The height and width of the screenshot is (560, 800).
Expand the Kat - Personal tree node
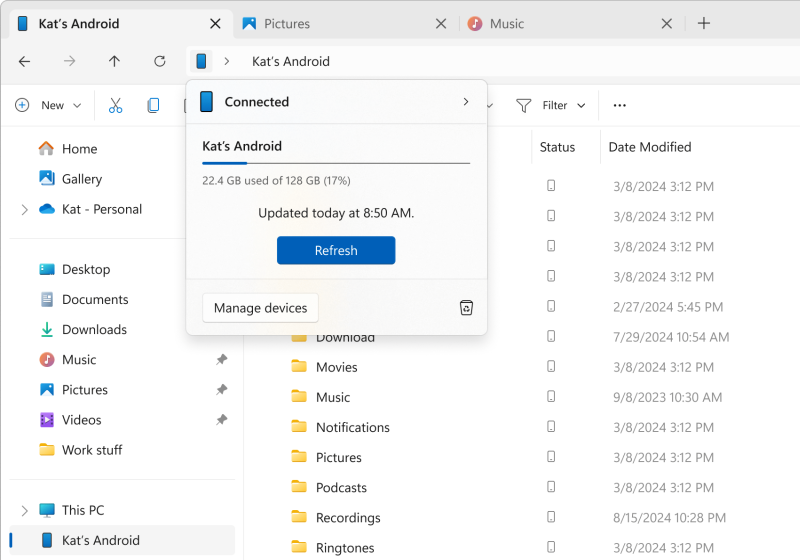(24, 209)
